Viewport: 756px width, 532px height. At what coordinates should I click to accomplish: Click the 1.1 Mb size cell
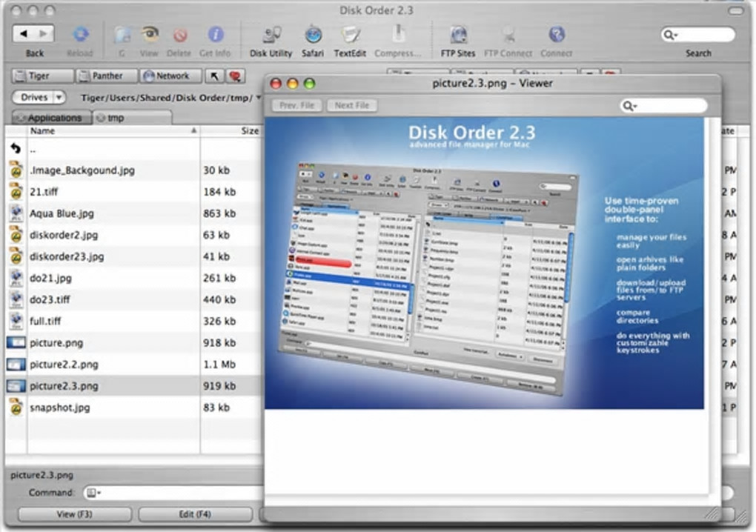[219, 365]
